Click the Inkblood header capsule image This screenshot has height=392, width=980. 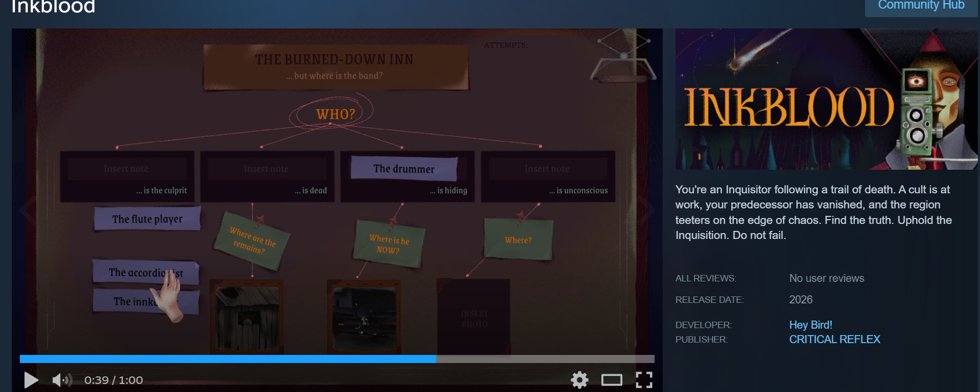pos(826,99)
